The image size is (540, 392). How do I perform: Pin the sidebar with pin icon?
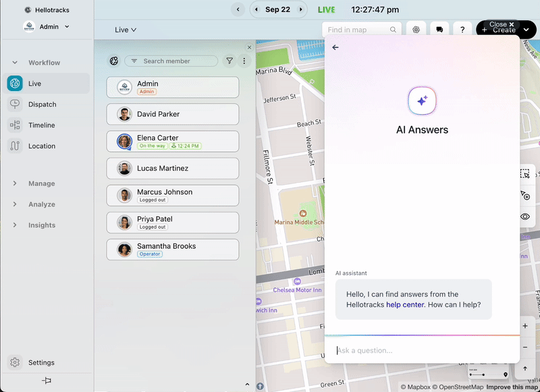[x=47, y=381]
